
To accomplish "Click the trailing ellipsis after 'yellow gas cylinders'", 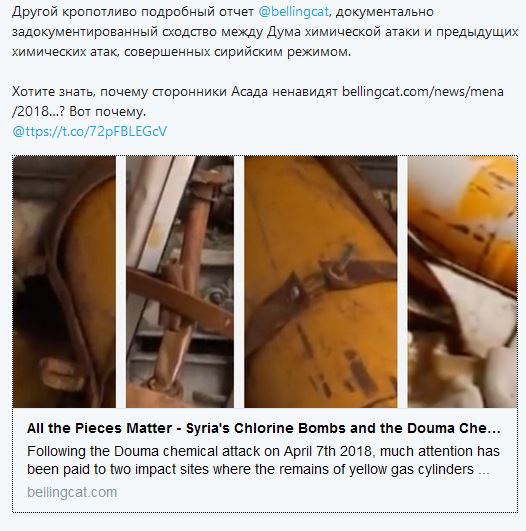I will 484,470.
